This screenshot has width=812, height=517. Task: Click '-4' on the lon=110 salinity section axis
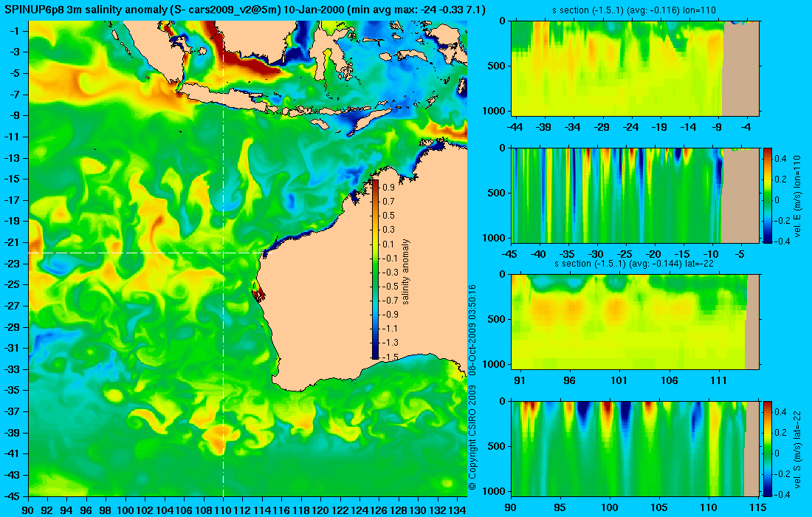point(746,126)
